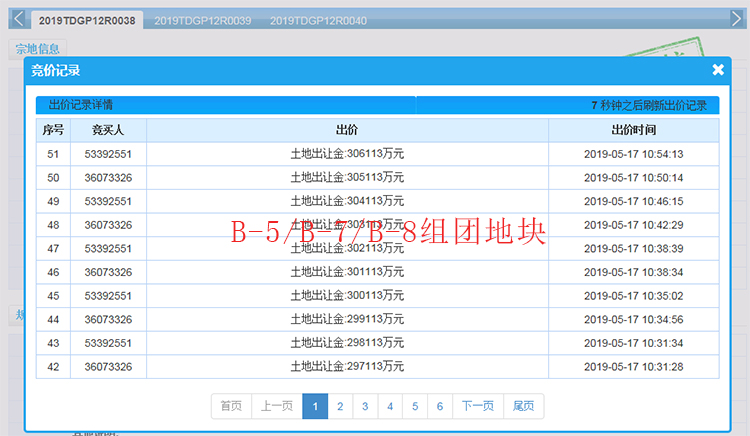Click the 出价记录详情 header bar
The width and height of the screenshot is (750, 436).
225,105
